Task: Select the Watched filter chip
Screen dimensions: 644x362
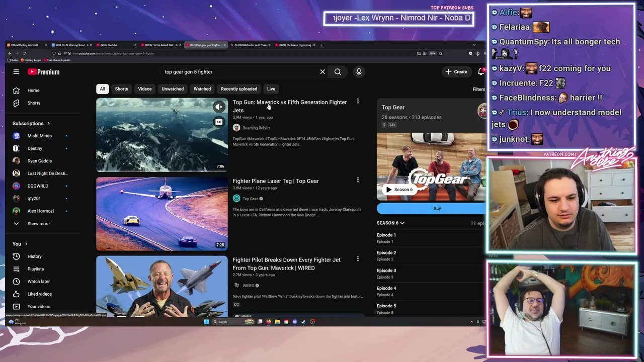Action: pyautogui.click(x=202, y=89)
